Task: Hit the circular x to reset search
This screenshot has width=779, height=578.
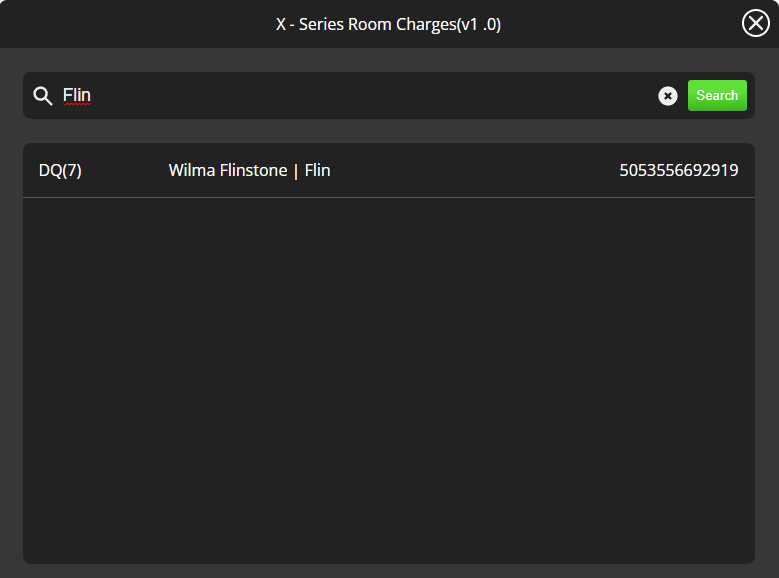Action: coord(668,96)
